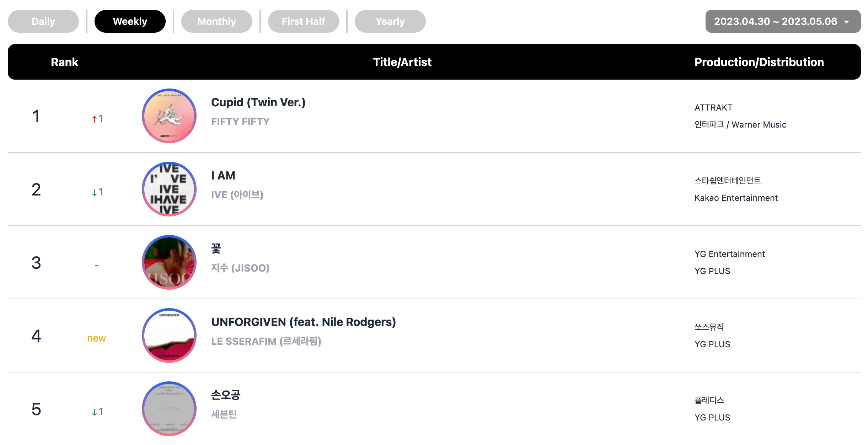Open the IVE I AM album artwork
This screenshot has height=445, width=868.
tap(169, 189)
